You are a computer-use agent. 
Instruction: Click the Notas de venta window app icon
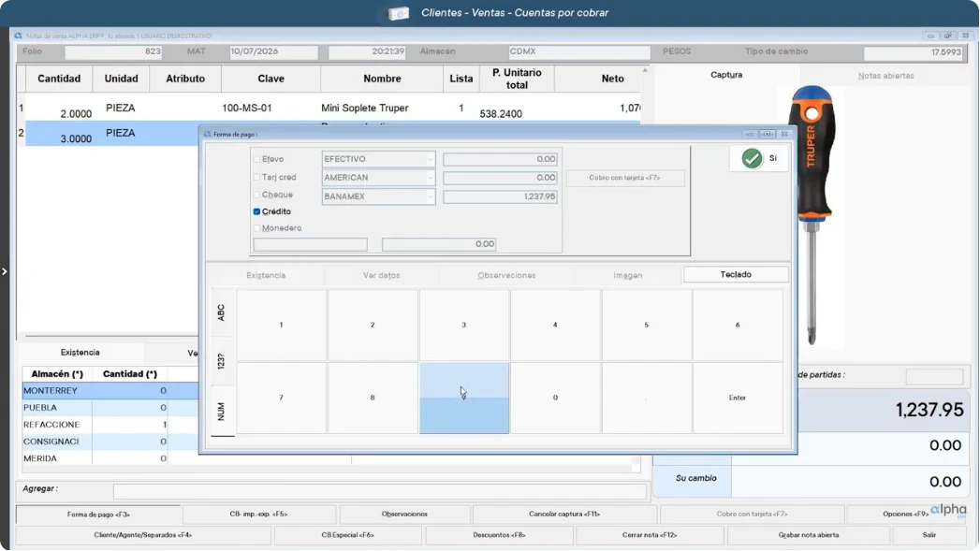click(x=18, y=36)
